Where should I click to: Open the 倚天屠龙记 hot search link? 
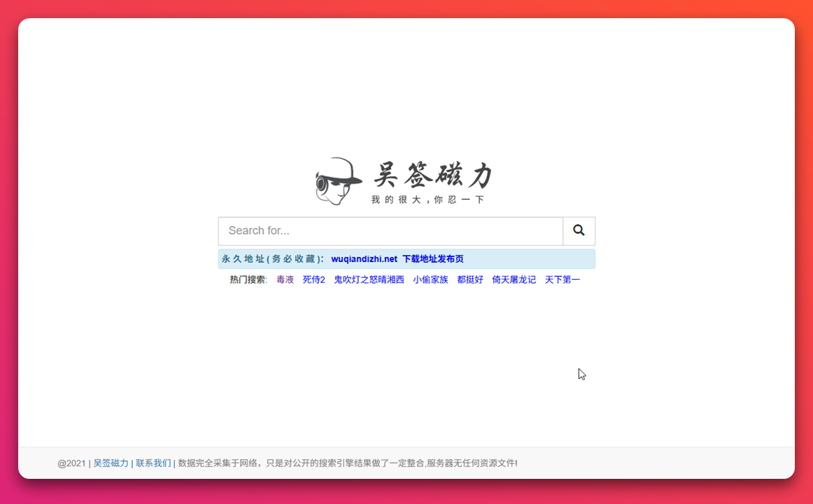(514, 279)
